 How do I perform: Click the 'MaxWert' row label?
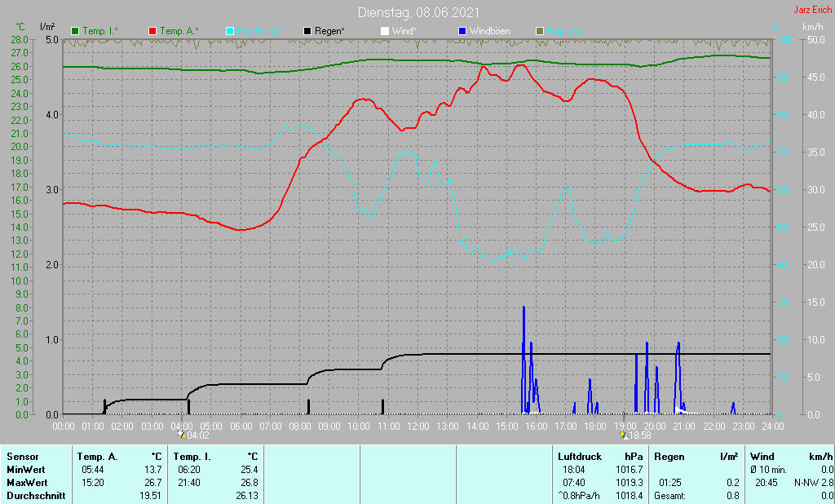coord(27,483)
